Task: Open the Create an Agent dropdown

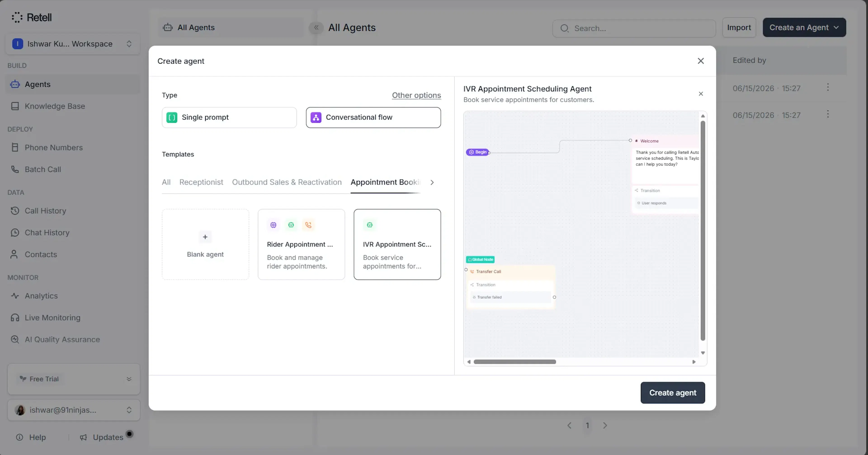Action: pyautogui.click(x=804, y=28)
